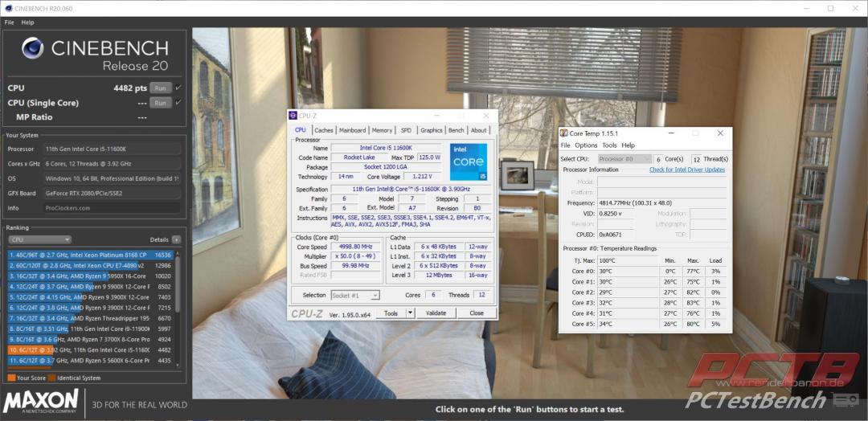
Task: Click the Your Score orange legend swatch
Action: (x=11, y=378)
